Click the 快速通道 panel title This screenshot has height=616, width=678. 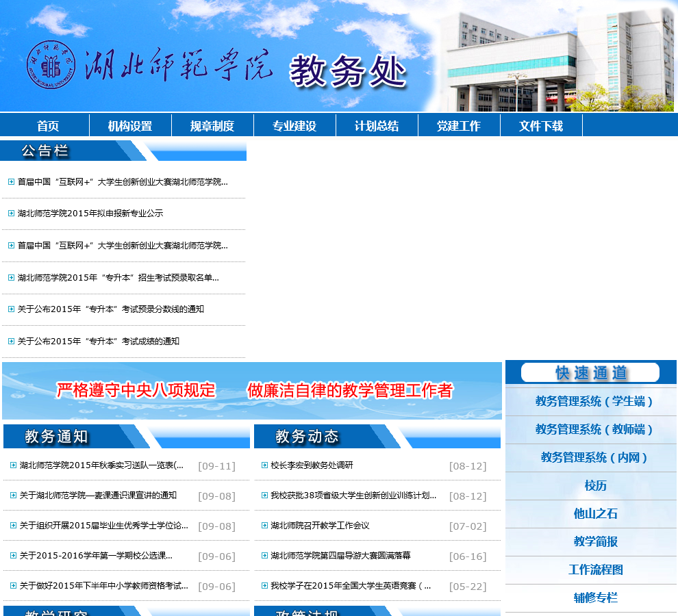click(x=590, y=372)
